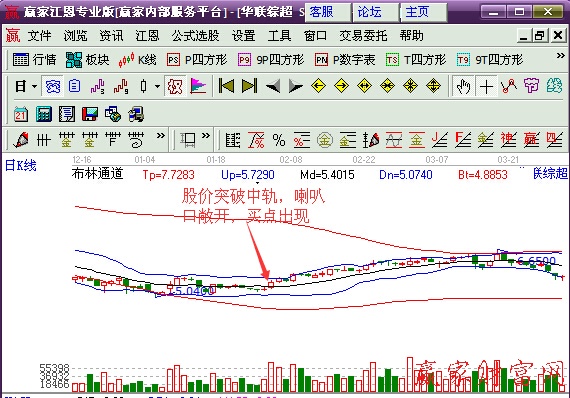Open the calculator tool

click(44, 114)
